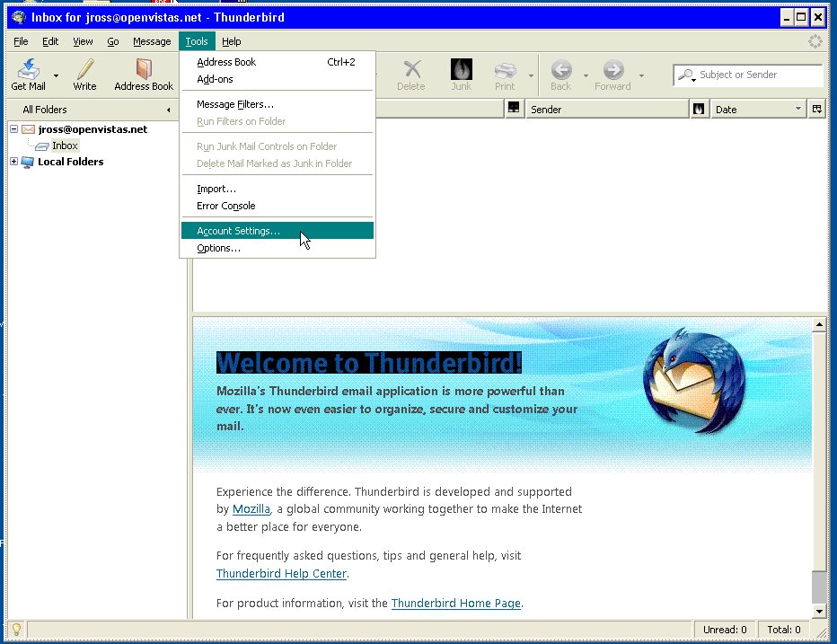
Task: Choose Options from the Tools menu
Action: [x=278, y=248]
